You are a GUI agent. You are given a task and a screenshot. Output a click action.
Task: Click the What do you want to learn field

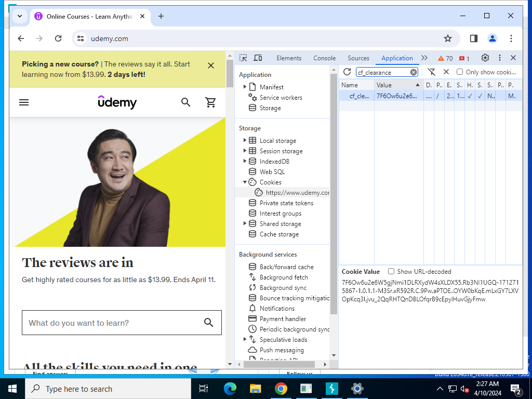point(112,323)
